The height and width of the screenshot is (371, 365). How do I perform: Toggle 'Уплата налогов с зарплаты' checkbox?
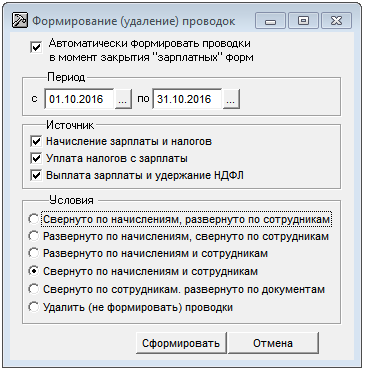point(36,158)
